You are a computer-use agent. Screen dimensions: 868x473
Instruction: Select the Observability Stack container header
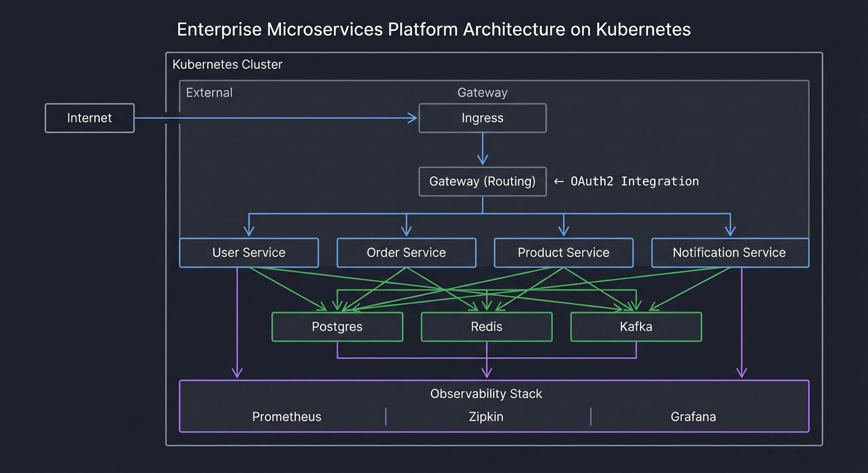(486, 394)
